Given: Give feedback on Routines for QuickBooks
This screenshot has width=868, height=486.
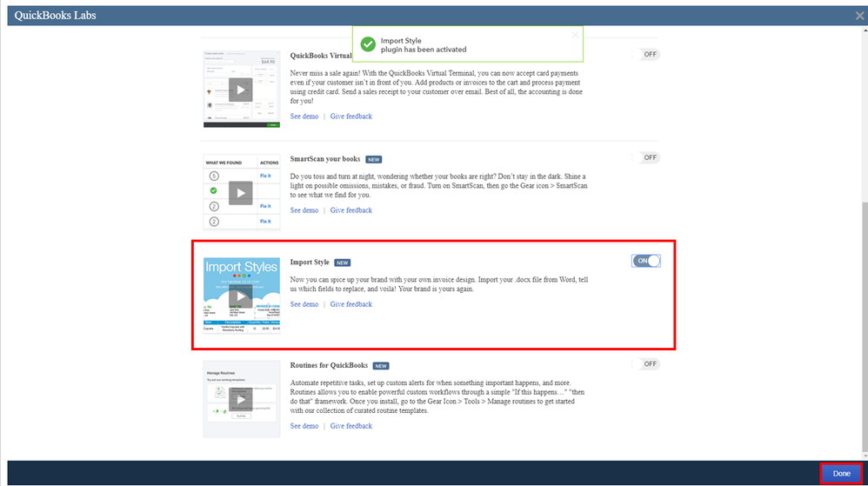Looking at the screenshot, I should click(x=351, y=426).
